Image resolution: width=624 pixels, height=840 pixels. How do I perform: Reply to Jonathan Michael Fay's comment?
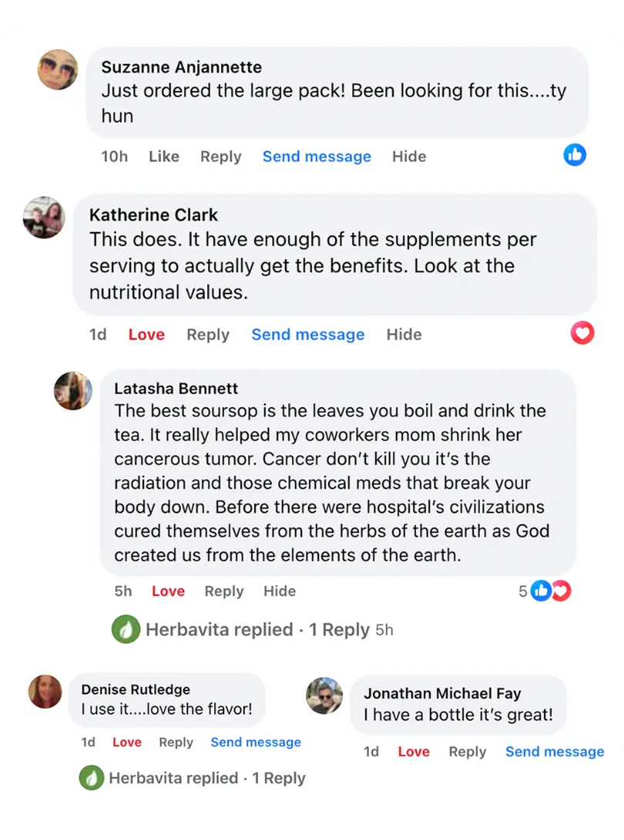click(468, 751)
